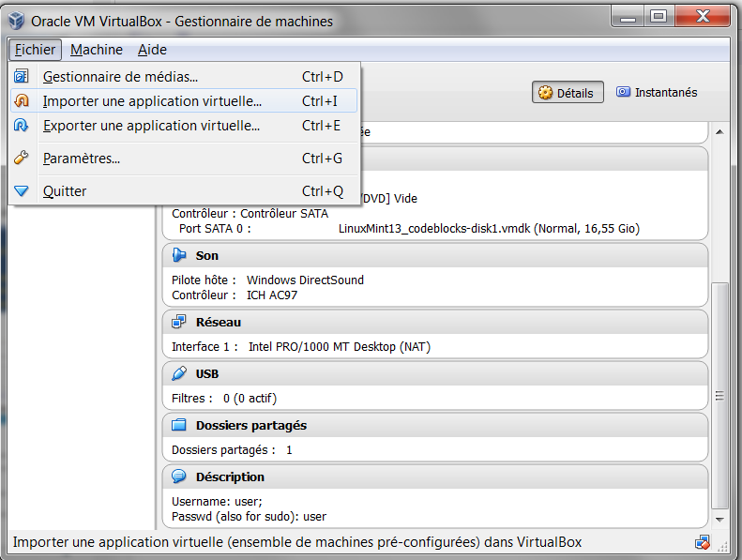Click the blue export appliance icon
Screen dimensions: 742x560
point(22,126)
